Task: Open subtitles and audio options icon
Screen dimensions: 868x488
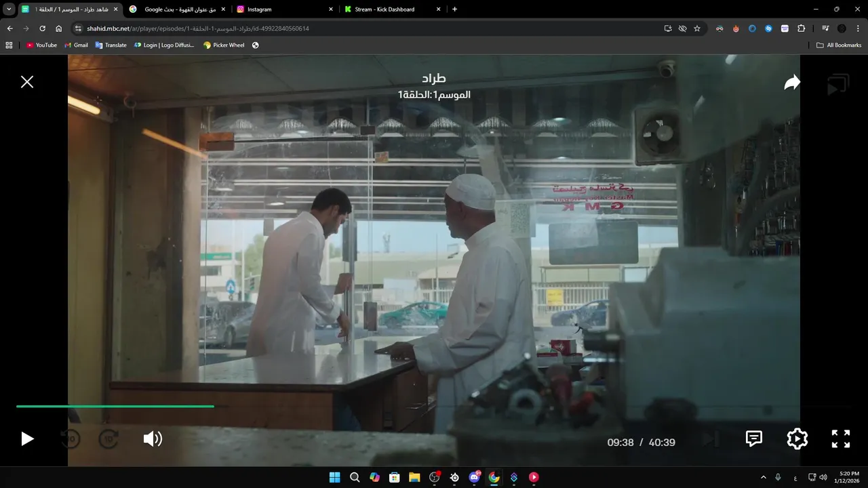Action: click(754, 439)
